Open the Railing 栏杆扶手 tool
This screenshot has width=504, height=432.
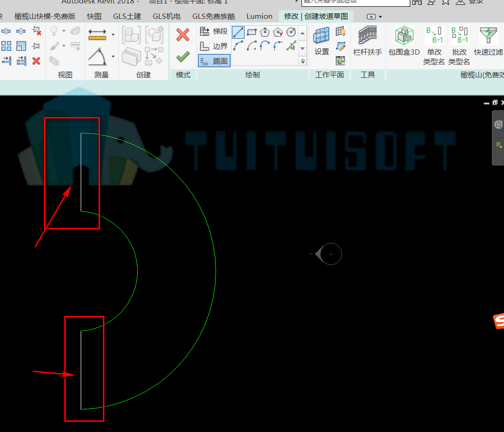pyautogui.click(x=367, y=41)
